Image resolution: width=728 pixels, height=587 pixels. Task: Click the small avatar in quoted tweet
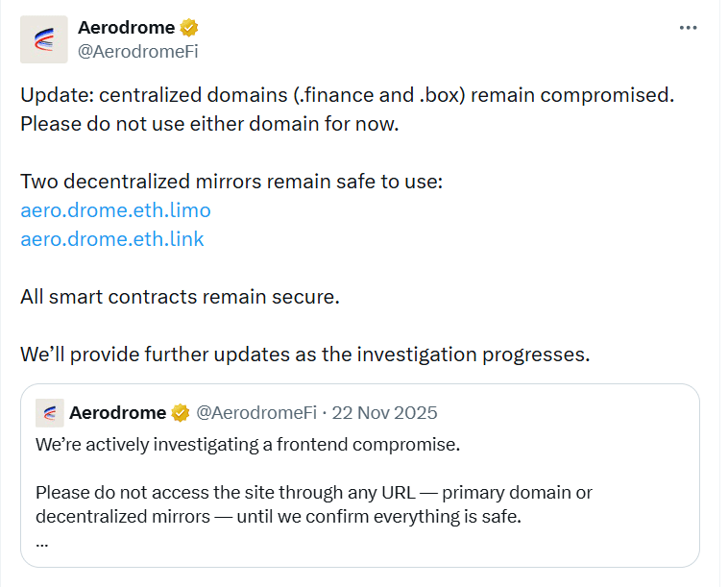coord(50,413)
